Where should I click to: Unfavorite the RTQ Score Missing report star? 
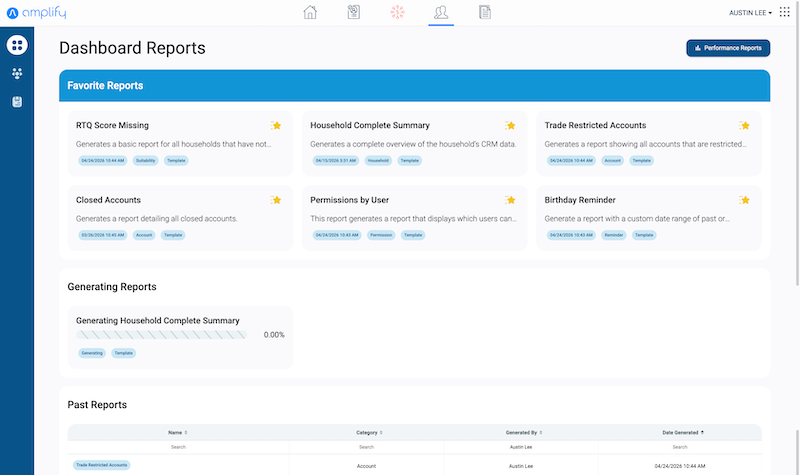(x=276, y=126)
